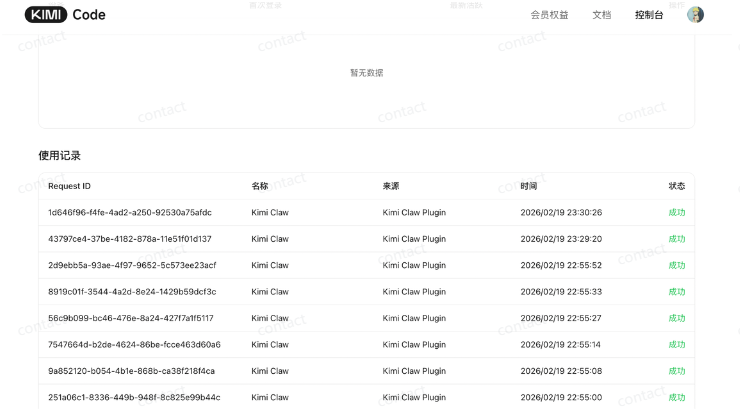Click Kimi Claw name in 22:55:33 row
The image size is (740, 414).
(270, 292)
